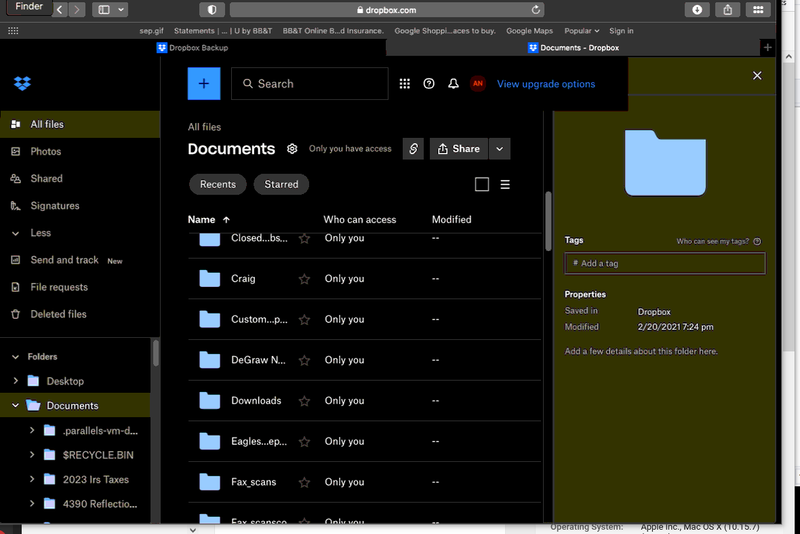This screenshot has width=800, height=534.
Task: Collapse the Documents folder in sidebar tree
Action: point(15,406)
